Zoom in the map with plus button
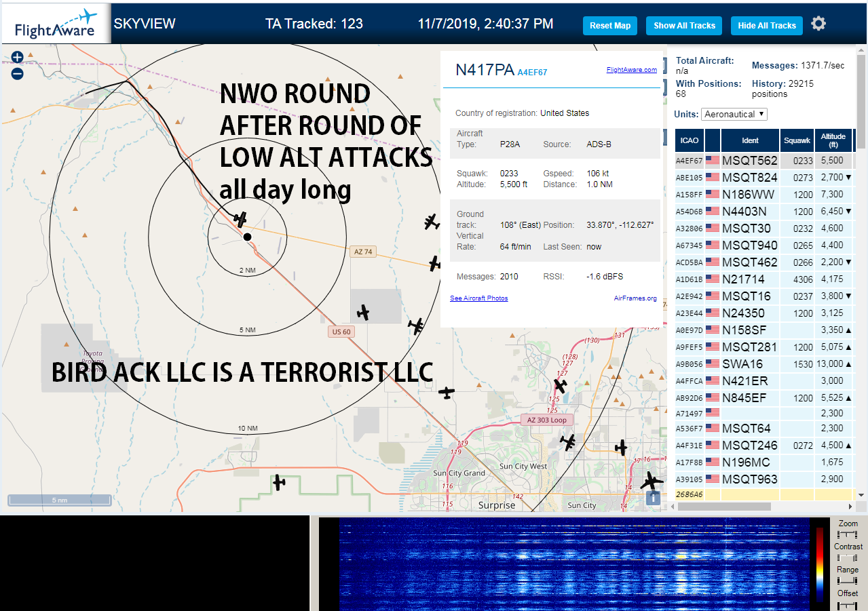868x611 pixels. pos(18,58)
